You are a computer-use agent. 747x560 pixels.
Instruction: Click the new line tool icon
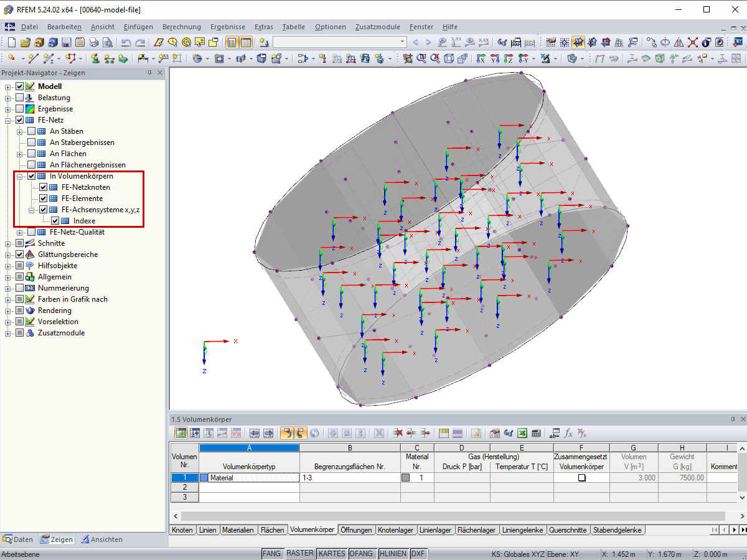point(33,58)
